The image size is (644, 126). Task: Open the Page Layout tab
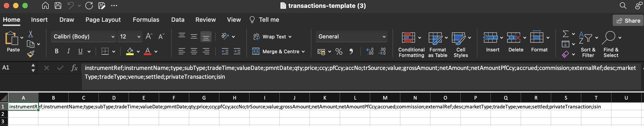click(103, 20)
